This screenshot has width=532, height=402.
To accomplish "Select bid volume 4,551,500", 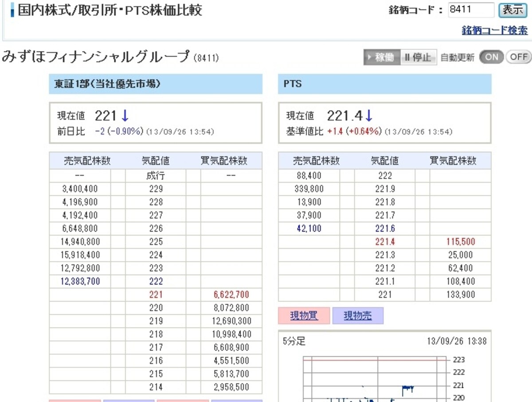I will [x=231, y=361].
